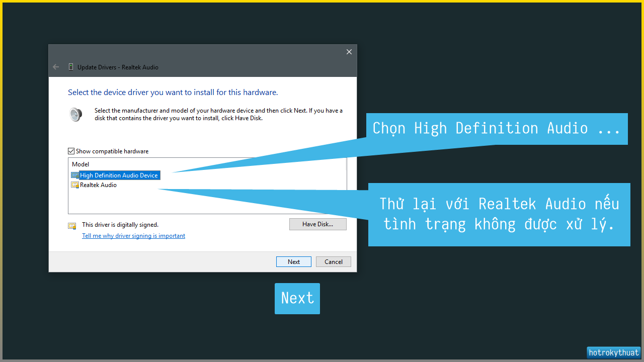
Task: Click the back arrow in Update Drivers dialog
Action: 56,67
